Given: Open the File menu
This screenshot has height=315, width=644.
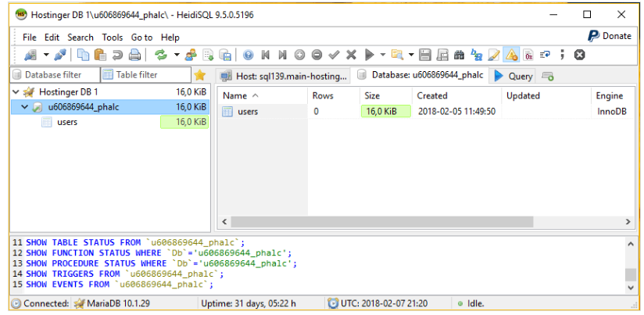Looking at the screenshot, I should (x=30, y=38).
